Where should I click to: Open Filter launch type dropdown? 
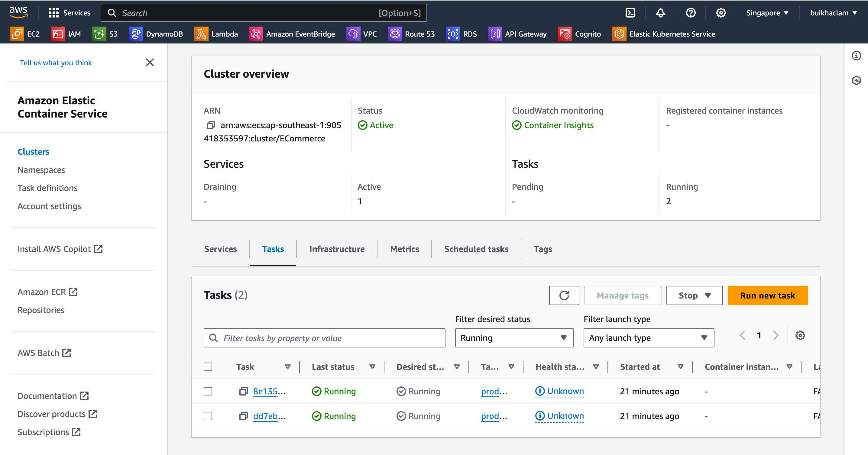(649, 338)
